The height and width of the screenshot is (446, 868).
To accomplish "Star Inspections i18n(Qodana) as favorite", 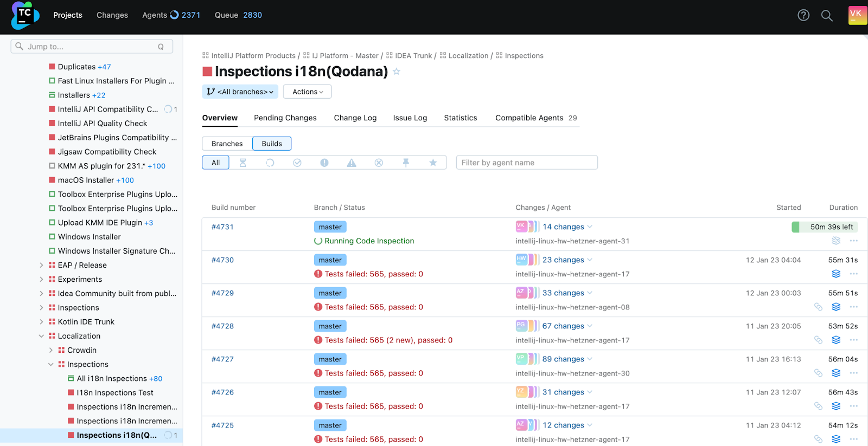I will tap(397, 72).
